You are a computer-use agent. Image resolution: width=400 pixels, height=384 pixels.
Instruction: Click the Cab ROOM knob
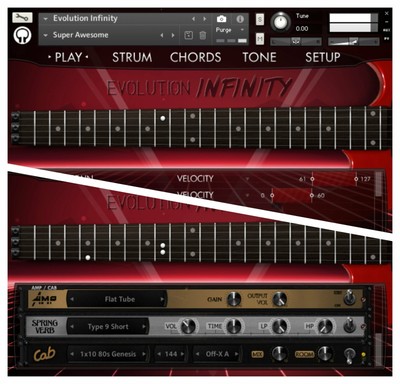(325, 354)
